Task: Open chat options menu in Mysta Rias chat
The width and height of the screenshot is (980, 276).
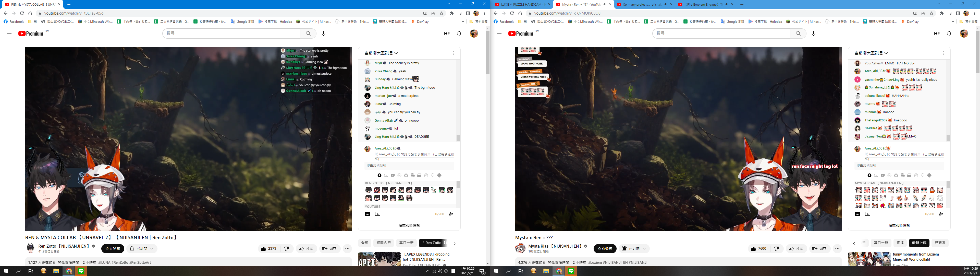Action: click(943, 53)
